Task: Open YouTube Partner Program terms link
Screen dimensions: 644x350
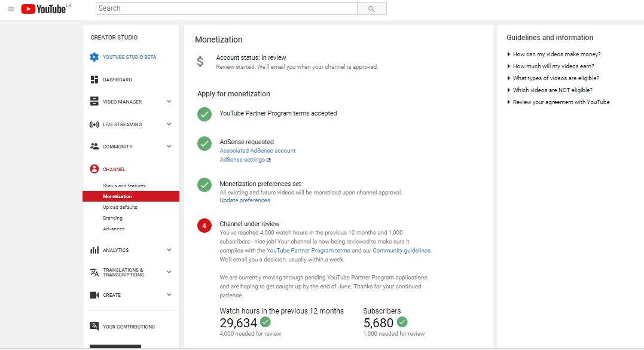Action: 309,251
